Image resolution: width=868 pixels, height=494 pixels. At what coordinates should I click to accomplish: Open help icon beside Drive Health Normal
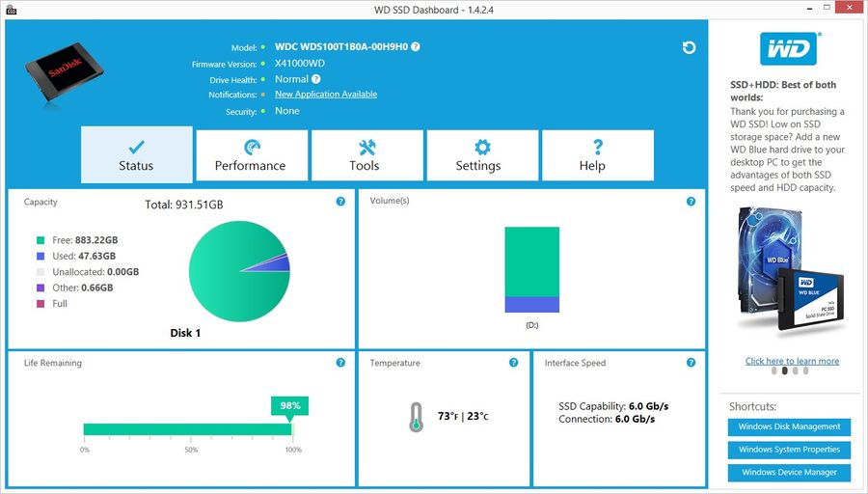click(x=316, y=79)
